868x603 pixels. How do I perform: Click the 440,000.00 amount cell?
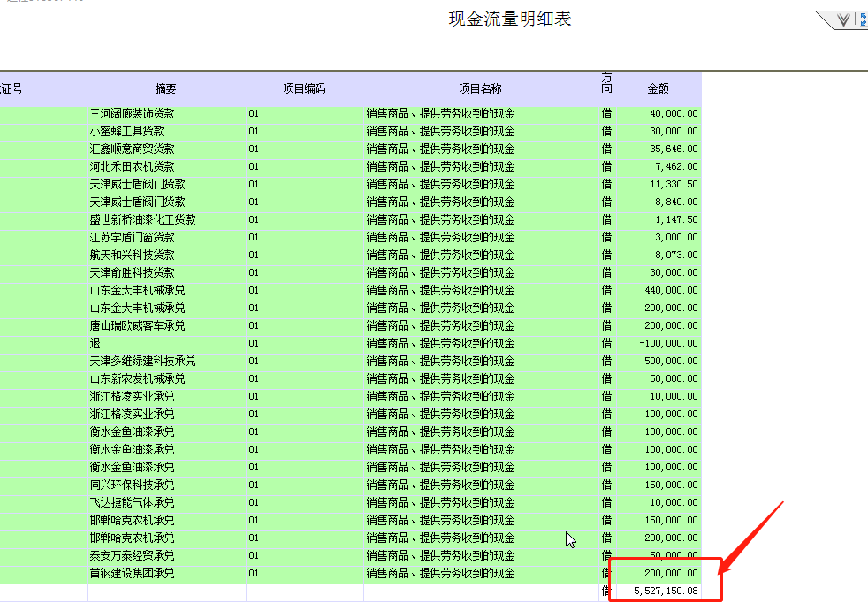pos(659,290)
